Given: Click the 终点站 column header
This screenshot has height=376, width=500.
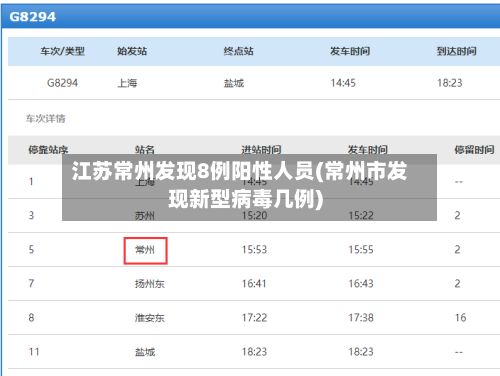Looking at the screenshot, I should [x=239, y=51].
